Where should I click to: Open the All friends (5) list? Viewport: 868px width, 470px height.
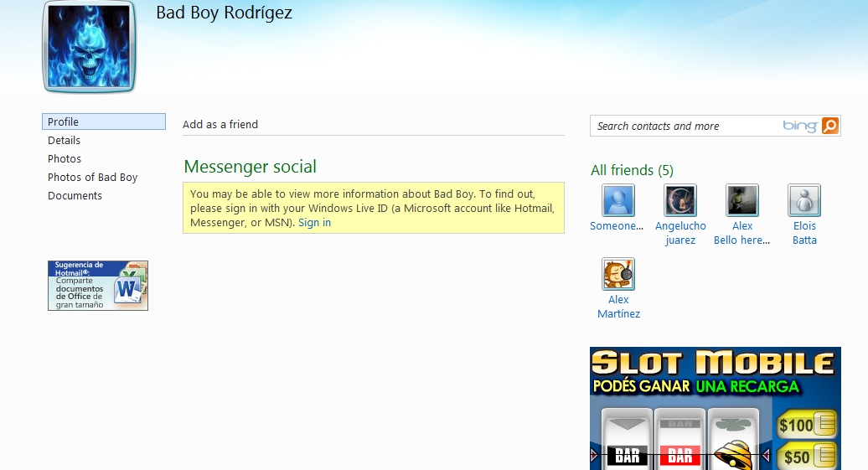point(633,170)
